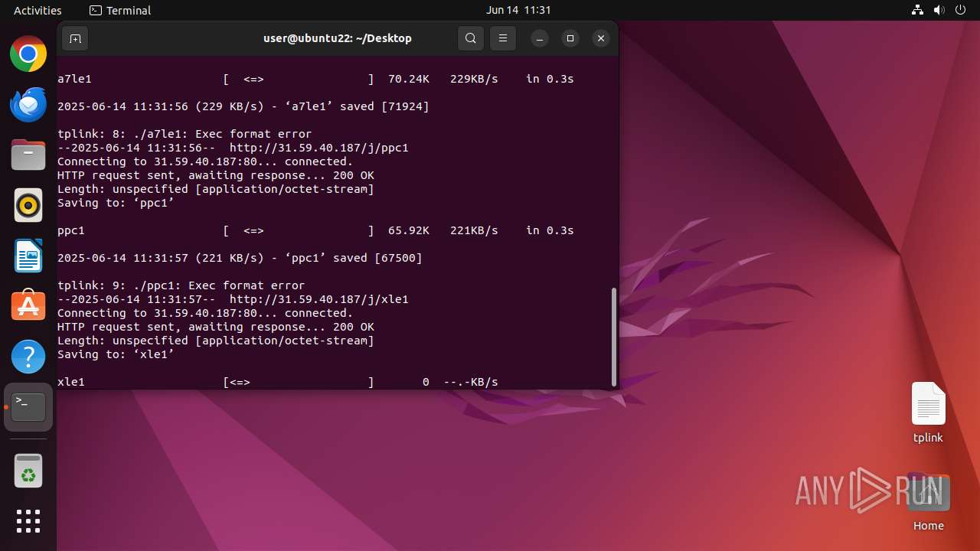980x551 pixels.
Task: Click the network status icon
Action: tap(918, 10)
